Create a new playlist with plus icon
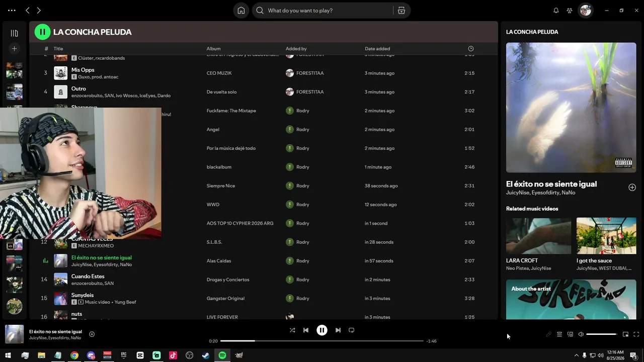Screen dimensions: 644x362 click(x=14, y=49)
